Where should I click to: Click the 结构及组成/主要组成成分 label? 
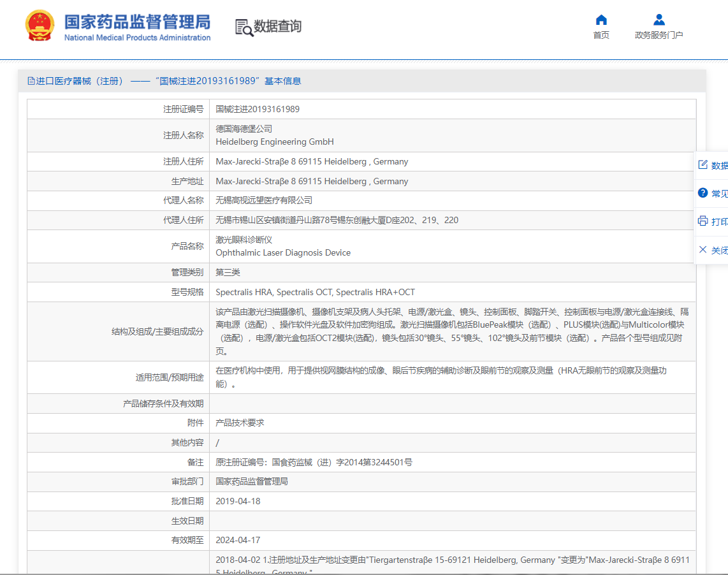point(157,331)
